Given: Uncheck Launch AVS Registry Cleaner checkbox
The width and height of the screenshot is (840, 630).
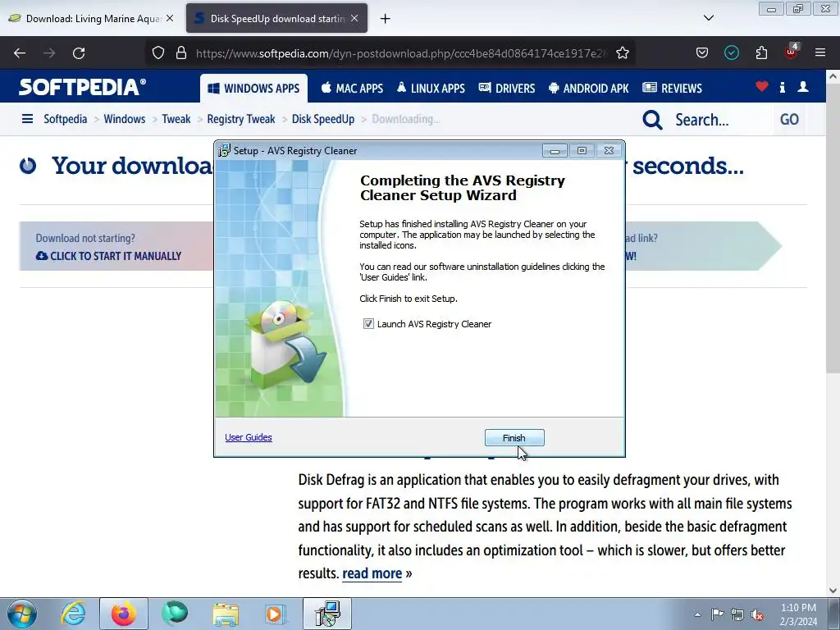Looking at the screenshot, I should (x=368, y=323).
